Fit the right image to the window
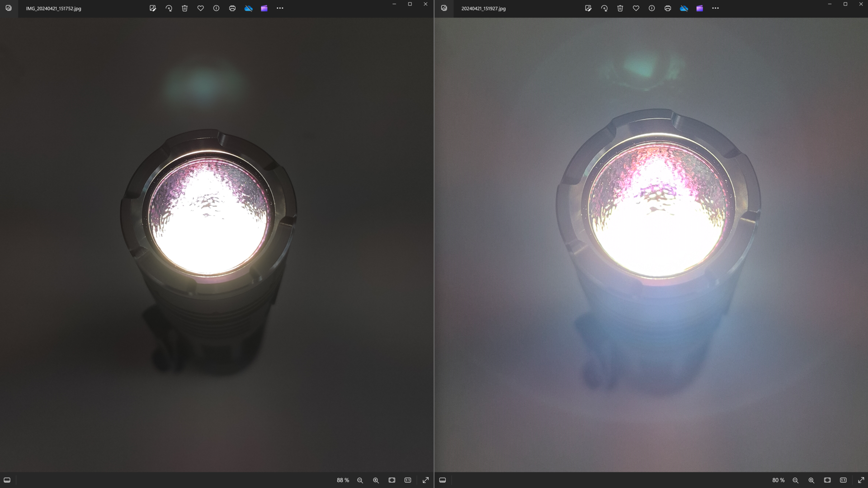 [x=827, y=480]
